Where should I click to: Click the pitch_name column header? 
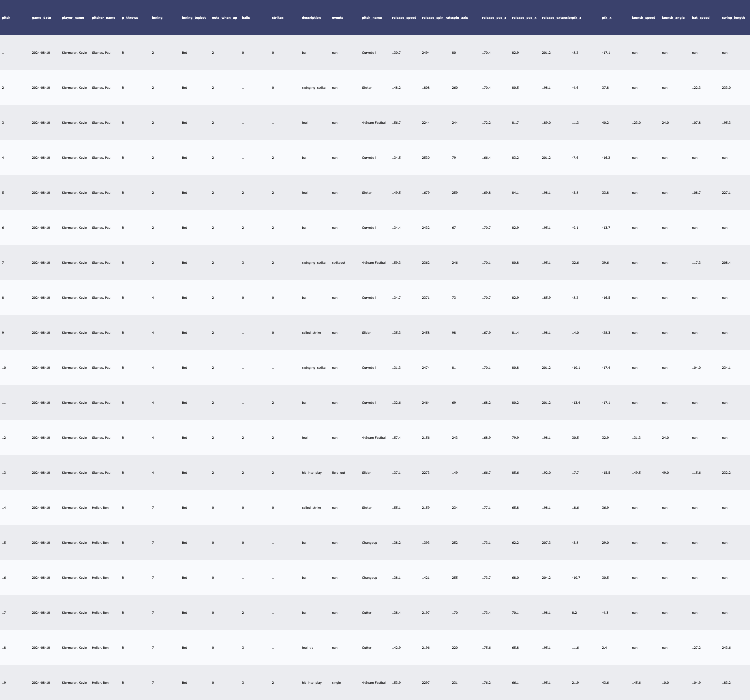click(x=371, y=18)
